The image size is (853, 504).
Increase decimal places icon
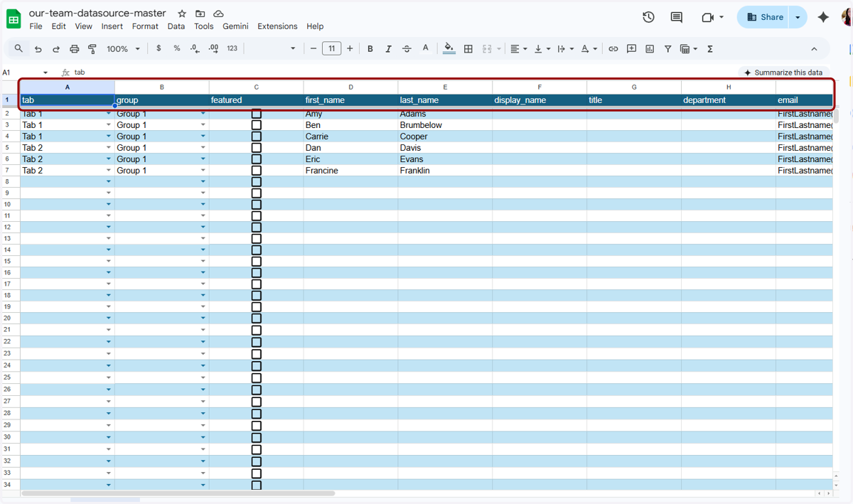pos(214,48)
